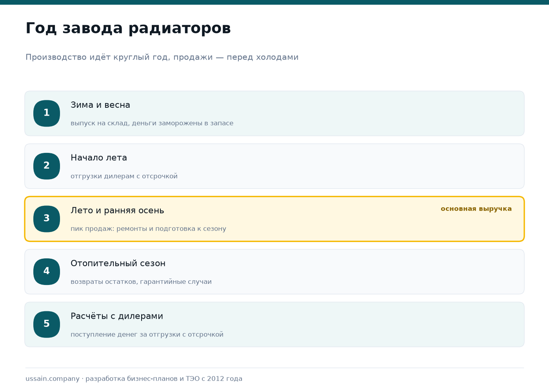Click the "ussain.company" footer line

134,379
